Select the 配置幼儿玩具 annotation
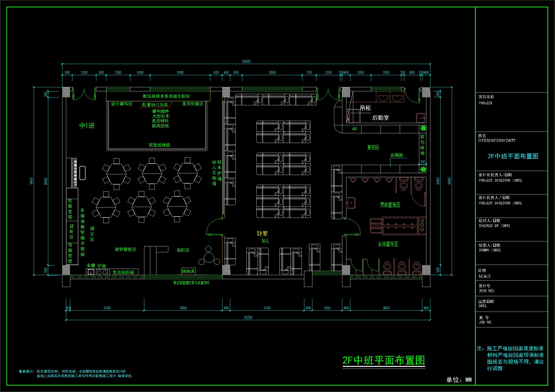 [x=155, y=105]
